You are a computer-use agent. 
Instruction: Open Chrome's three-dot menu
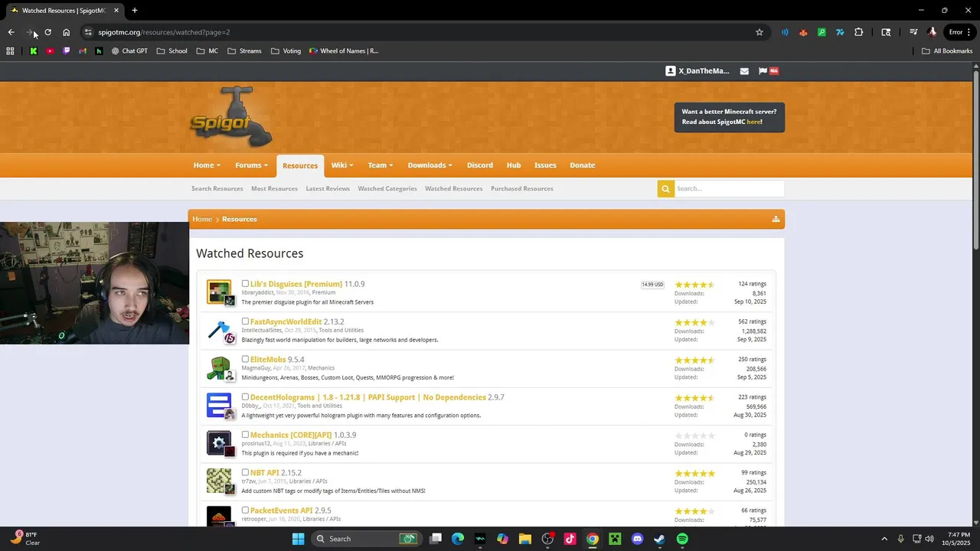[970, 32]
